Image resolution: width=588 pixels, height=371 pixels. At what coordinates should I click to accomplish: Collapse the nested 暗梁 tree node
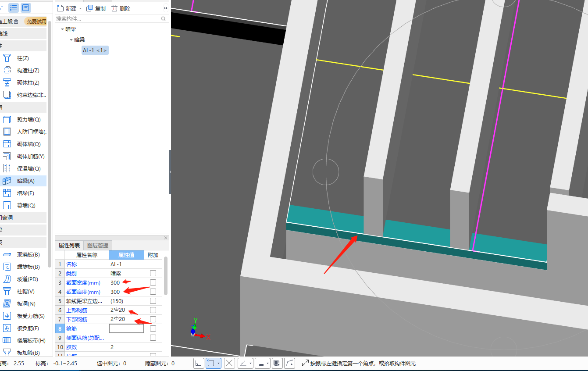[71, 40]
